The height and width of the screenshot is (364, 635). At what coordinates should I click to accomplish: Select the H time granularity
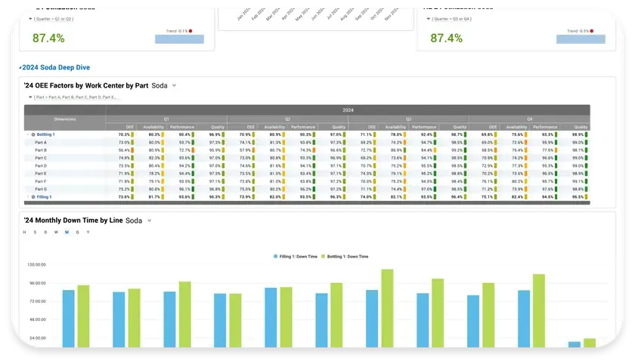24,232
